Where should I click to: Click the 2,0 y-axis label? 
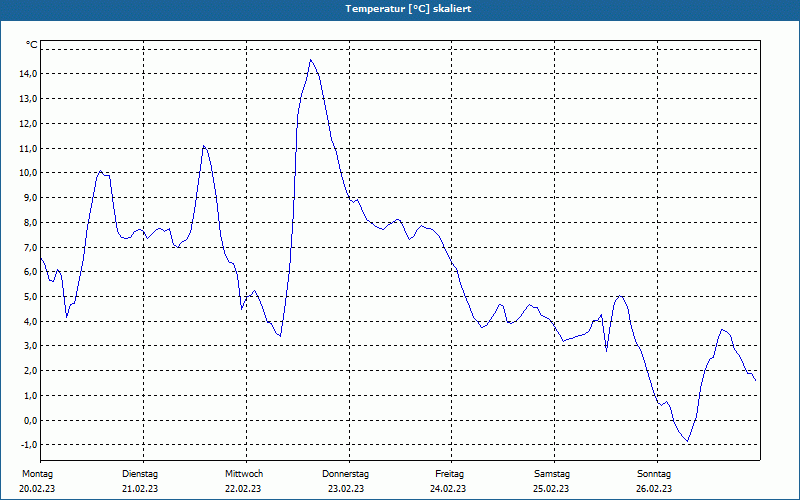pos(30,370)
